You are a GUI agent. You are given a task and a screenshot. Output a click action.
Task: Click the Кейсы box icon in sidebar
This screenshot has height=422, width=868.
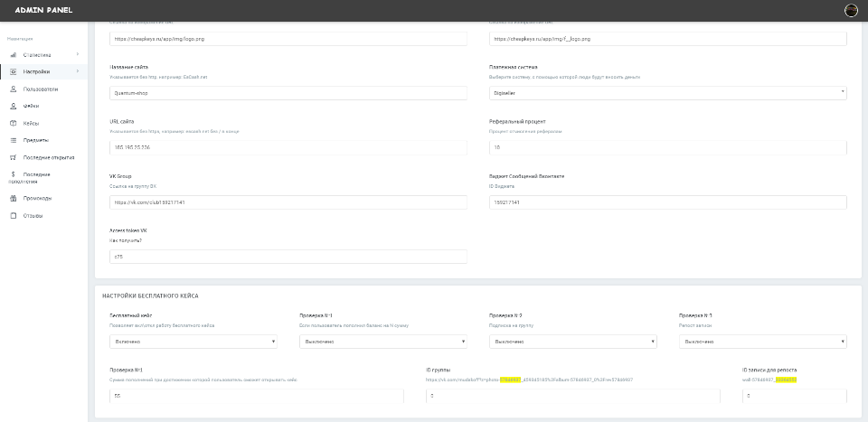(x=14, y=123)
